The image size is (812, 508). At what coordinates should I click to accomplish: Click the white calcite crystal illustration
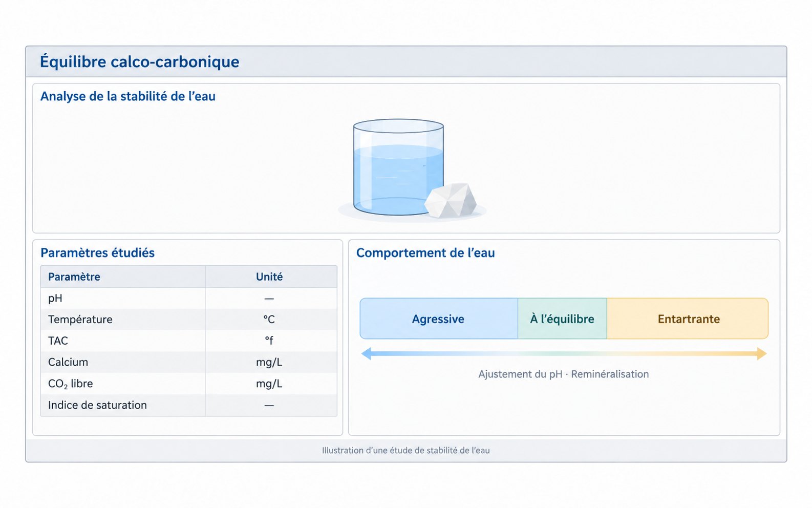(x=451, y=200)
